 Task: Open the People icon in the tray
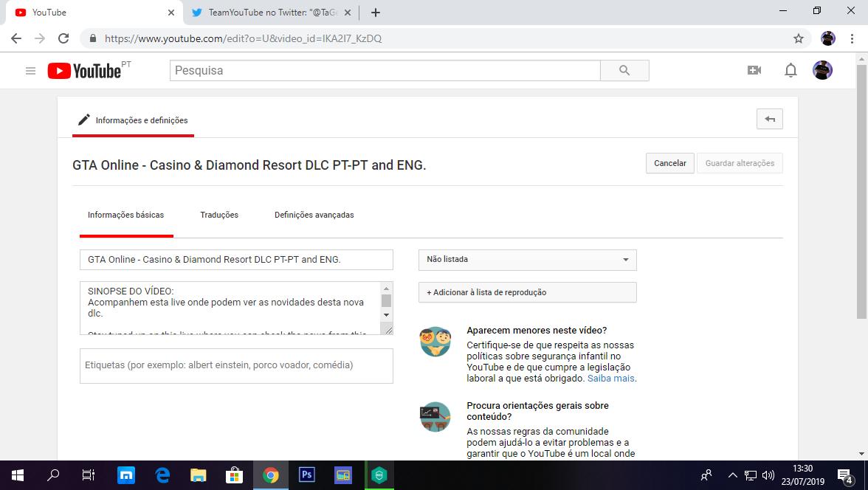click(x=706, y=475)
